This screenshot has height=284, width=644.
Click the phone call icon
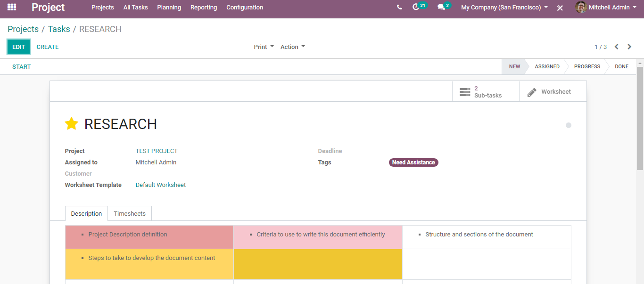(399, 7)
